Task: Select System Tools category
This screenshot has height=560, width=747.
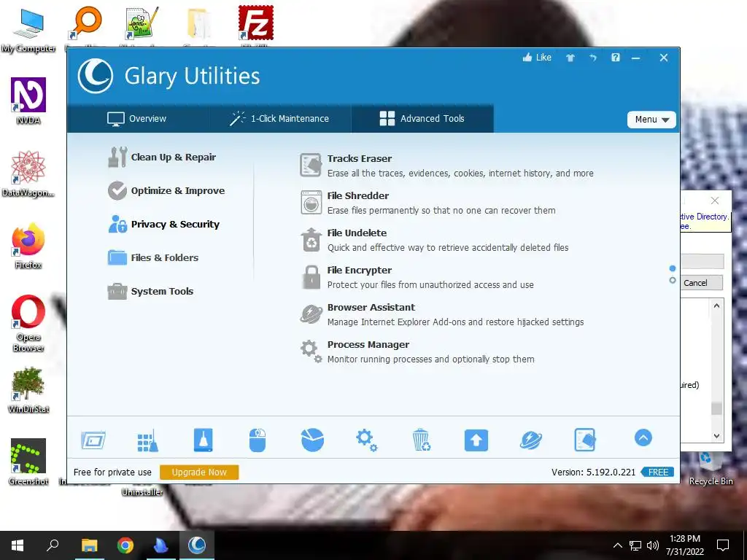Action: click(x=150, y=291)
